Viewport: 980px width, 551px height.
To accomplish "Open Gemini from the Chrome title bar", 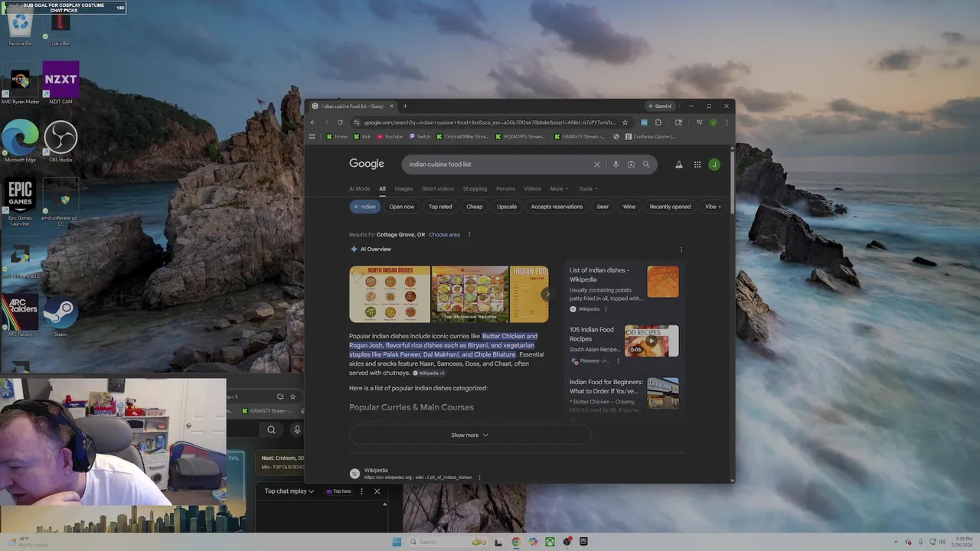I will (x=659, y=106).
